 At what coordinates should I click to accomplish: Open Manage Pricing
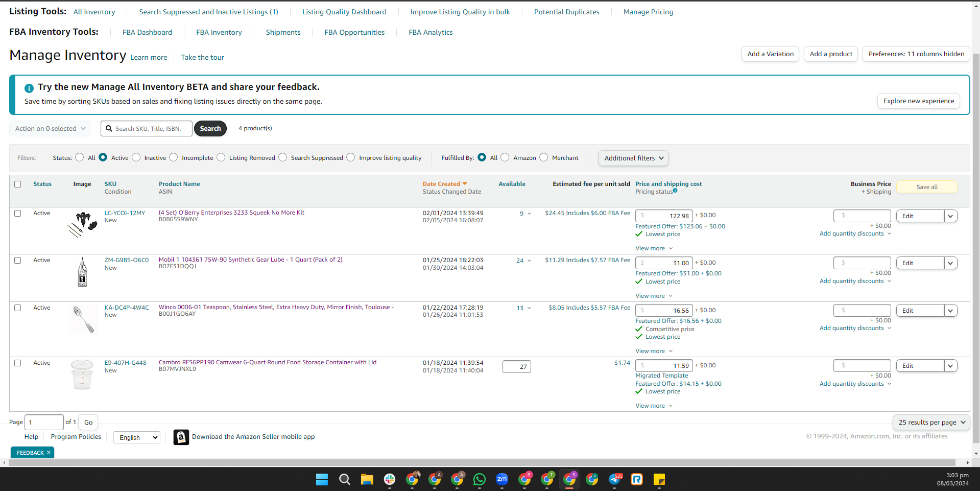(648, 12)
